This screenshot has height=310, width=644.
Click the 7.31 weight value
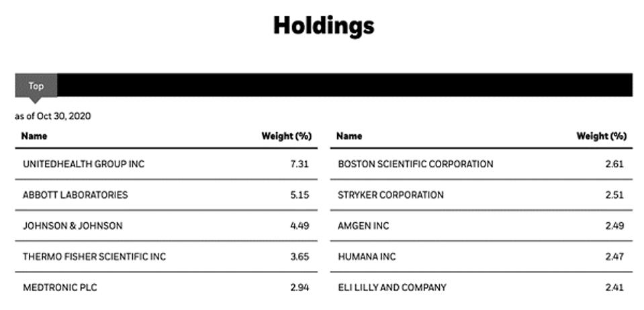click(x=299, y=164)
